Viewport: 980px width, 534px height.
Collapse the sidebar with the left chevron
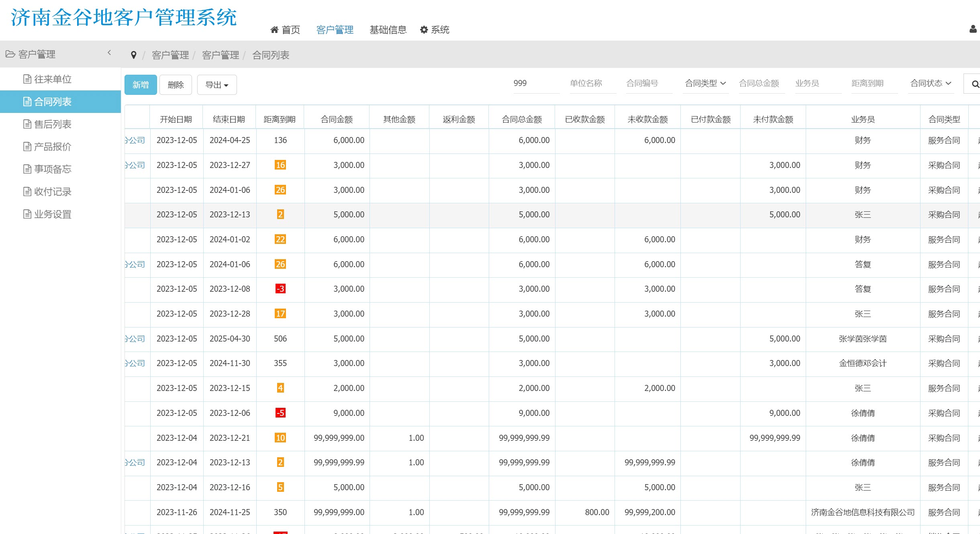click(109, 53)
